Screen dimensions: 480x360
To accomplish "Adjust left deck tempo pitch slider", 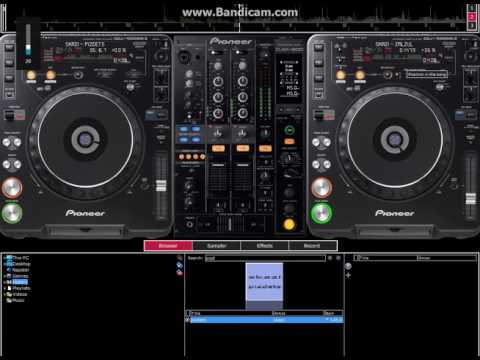I will pyautogui.click(x=161, y=186).
